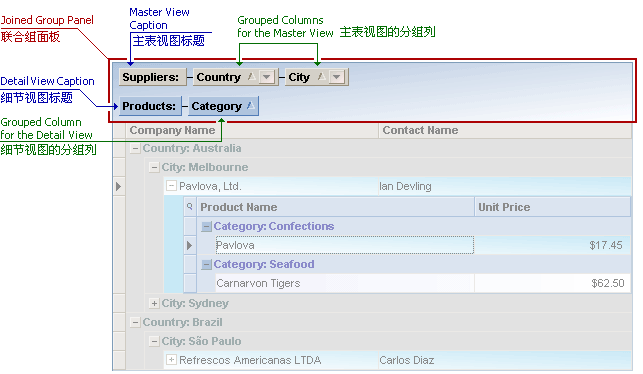Collapse the City: São Paulo group

coord(154,341)
